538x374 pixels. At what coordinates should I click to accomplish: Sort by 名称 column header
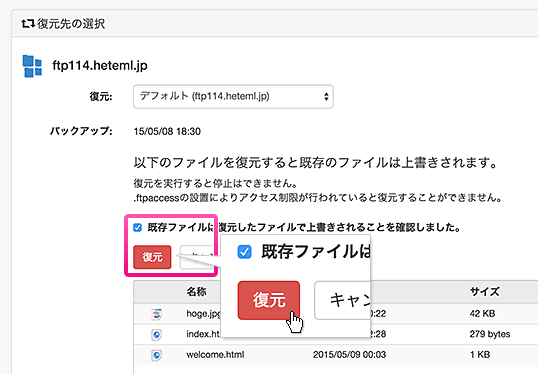pyautogui.click(x=196, y=292)
